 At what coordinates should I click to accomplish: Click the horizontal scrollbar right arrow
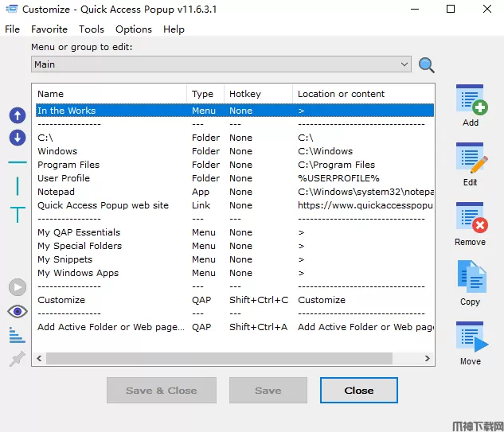[429, 360]
